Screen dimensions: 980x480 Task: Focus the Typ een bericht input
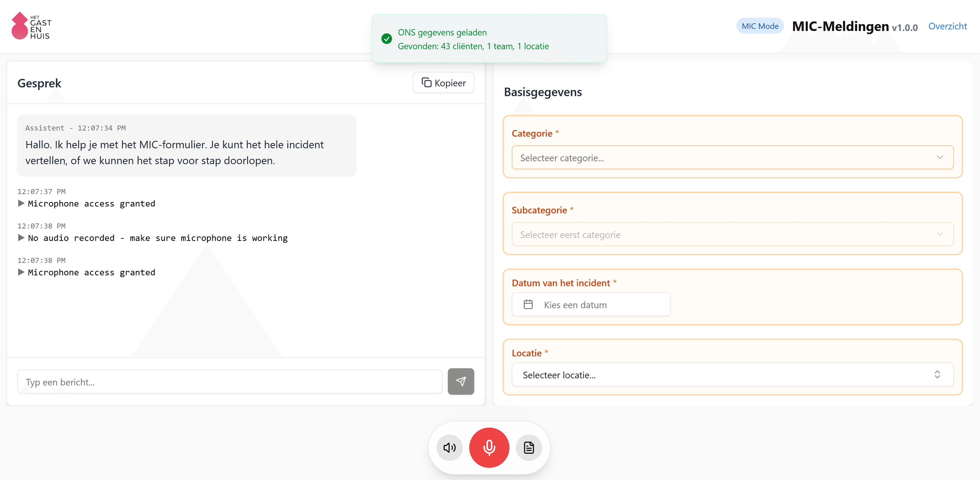point(229,382)
